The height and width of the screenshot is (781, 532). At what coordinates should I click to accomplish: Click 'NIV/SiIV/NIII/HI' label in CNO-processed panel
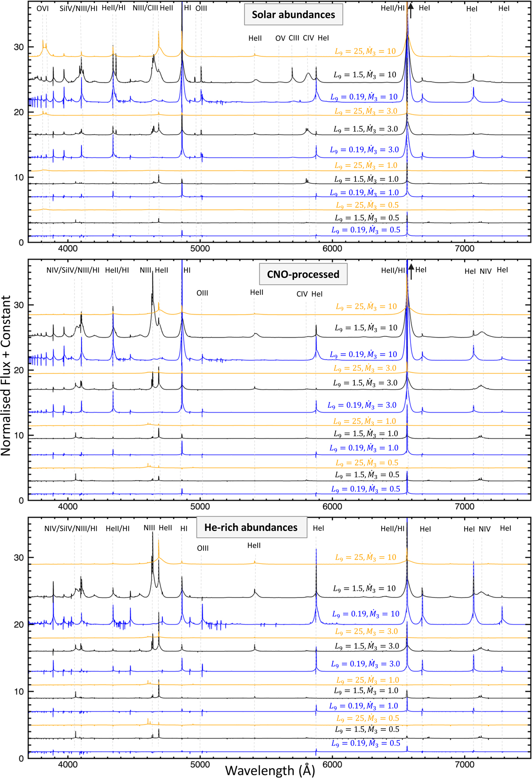(x=73, y=270)
